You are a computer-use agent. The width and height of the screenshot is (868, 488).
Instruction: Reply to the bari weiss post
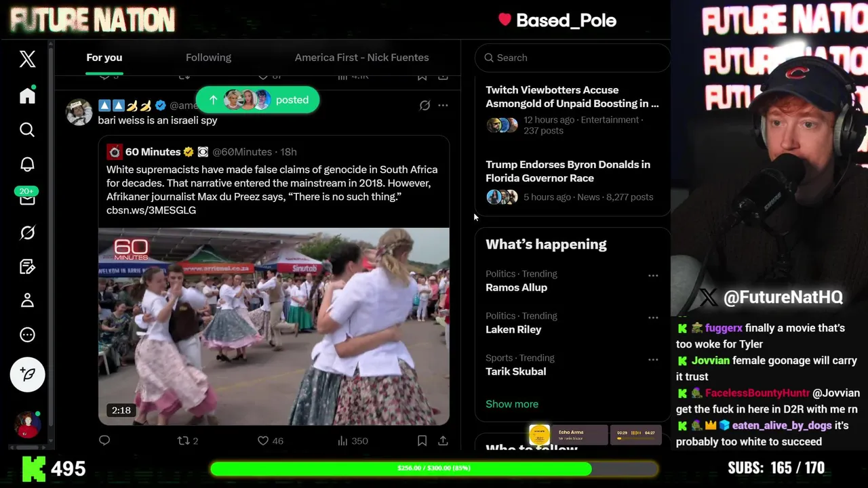pos(104,441)
